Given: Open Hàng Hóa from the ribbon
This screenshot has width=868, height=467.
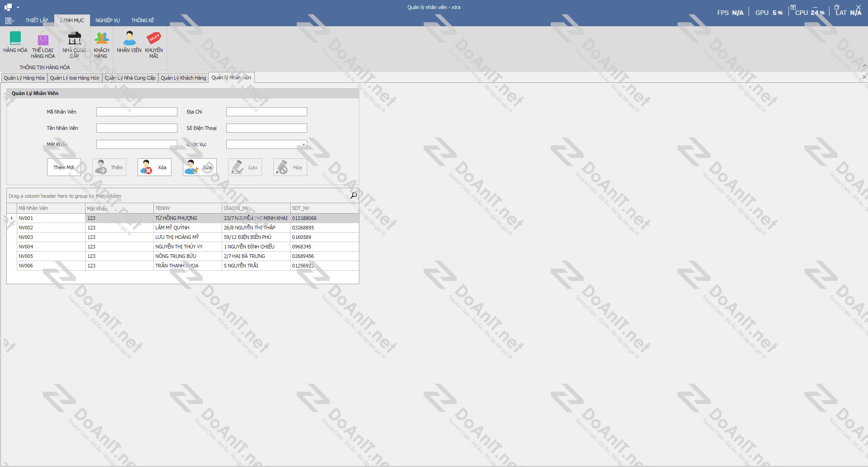Looking at the screenshot, I should coord(15,42).
